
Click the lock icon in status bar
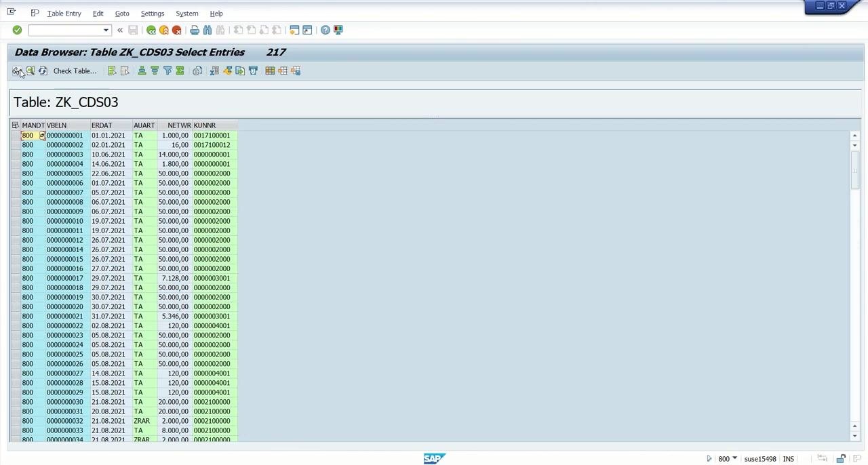pyautogui.click(x=840, y=459)
